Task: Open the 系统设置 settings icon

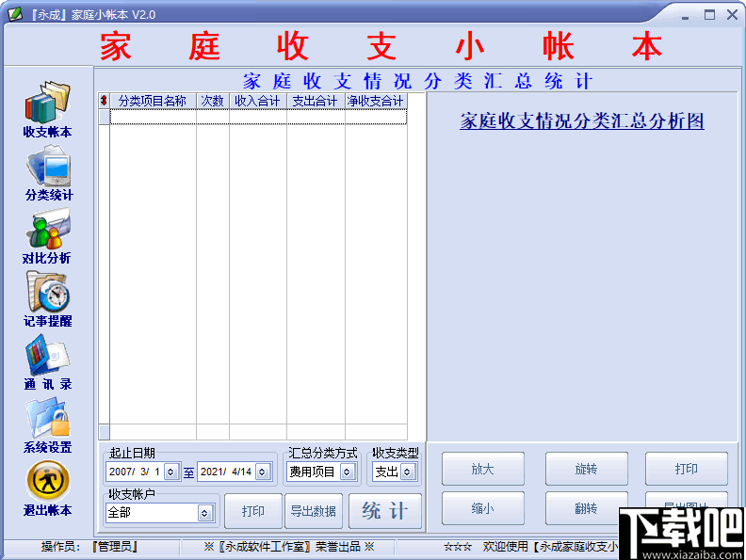Action: (x=48, y=425)
